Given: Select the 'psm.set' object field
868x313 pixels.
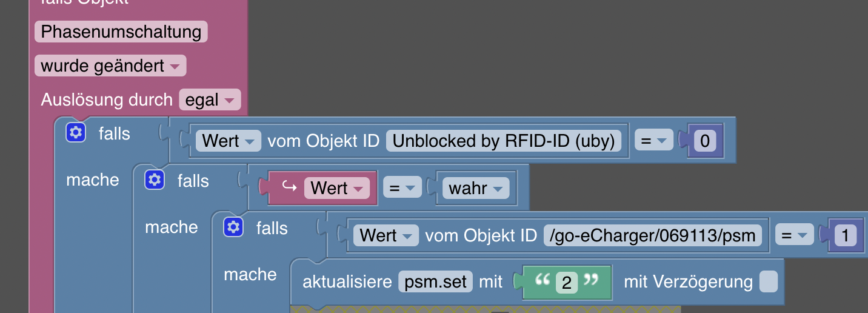Looking at the screenshot, I should 435,282.
